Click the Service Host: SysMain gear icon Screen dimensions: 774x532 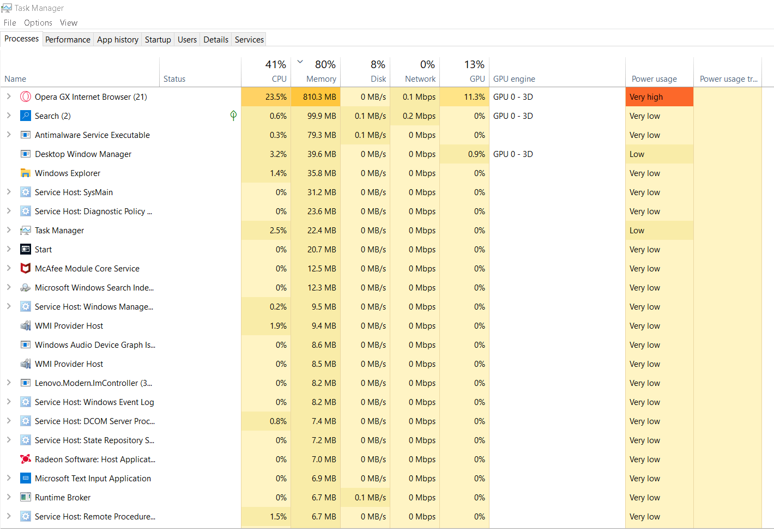(26, 192)
